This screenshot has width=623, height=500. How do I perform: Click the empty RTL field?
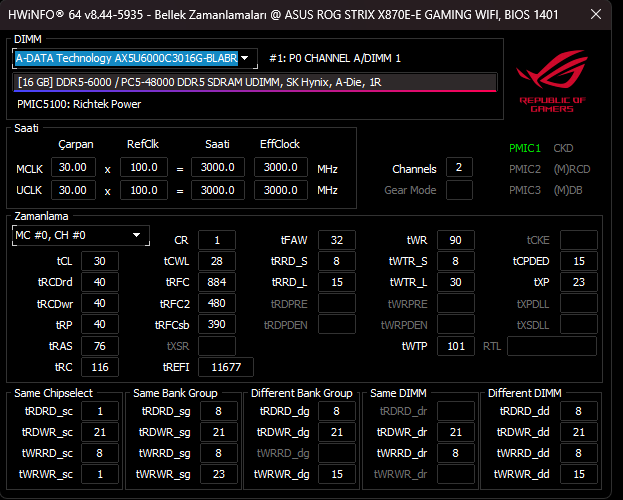[552, 346]
